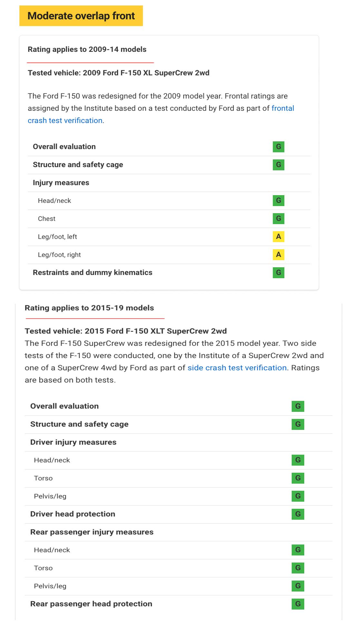Click the Overall evaluation G badge for 2009-14
Viewport: 348px width, 644px height.
pos(278,147)
